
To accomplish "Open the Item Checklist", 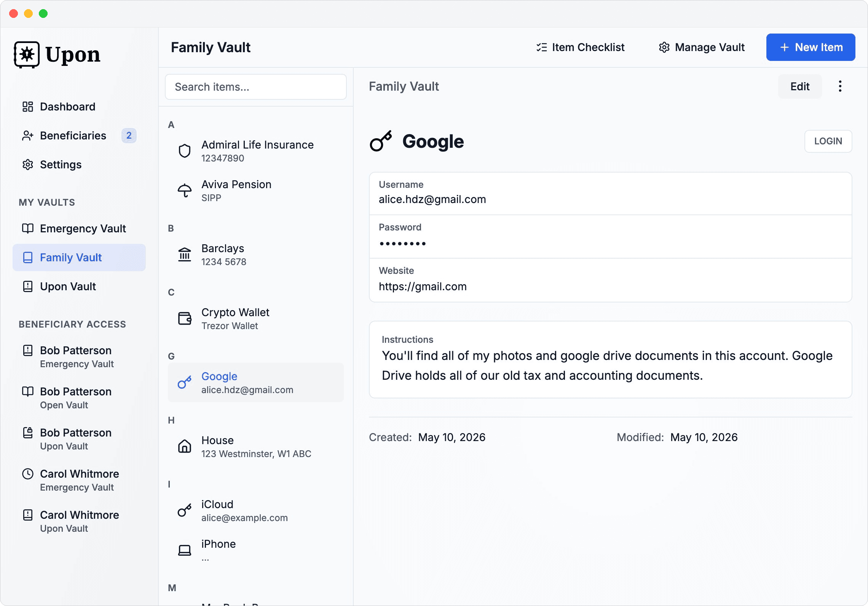I will pyautogui.click(x=580, y=47).
